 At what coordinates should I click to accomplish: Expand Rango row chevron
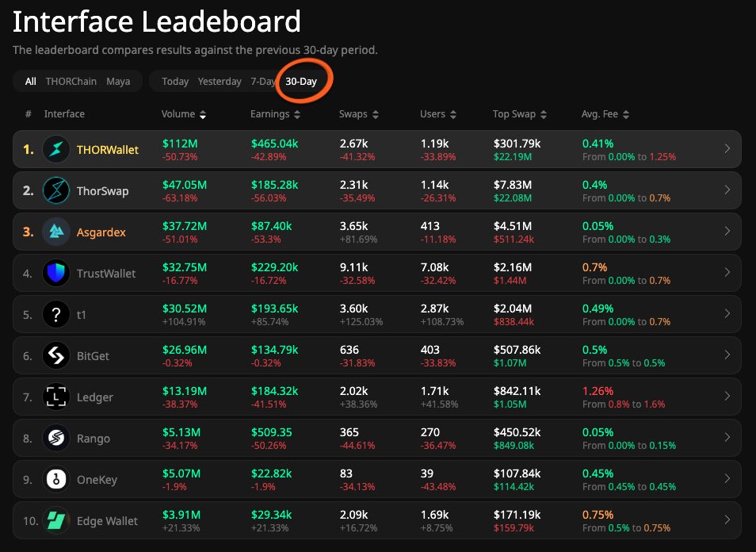(x=727, y=438)
